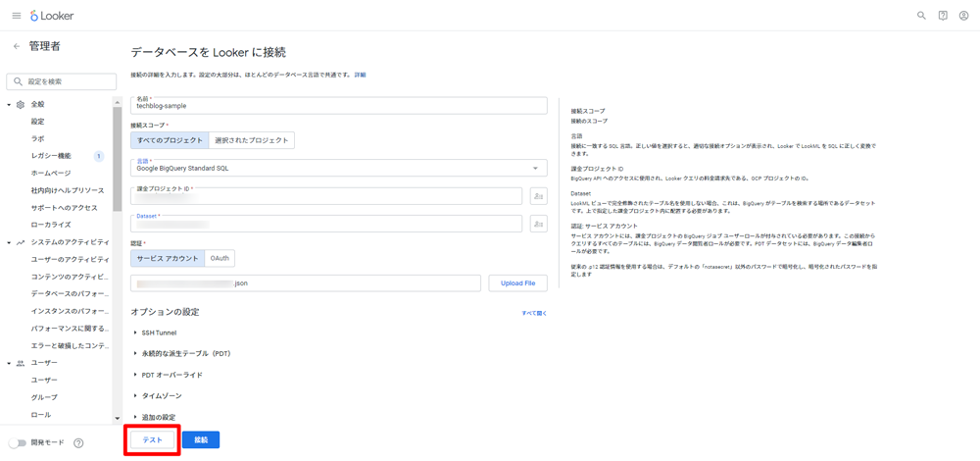Image resolution: width=980 pixels, height=461 pixels.
Task: Click the search icon in top bar
Action: [921, 16]
